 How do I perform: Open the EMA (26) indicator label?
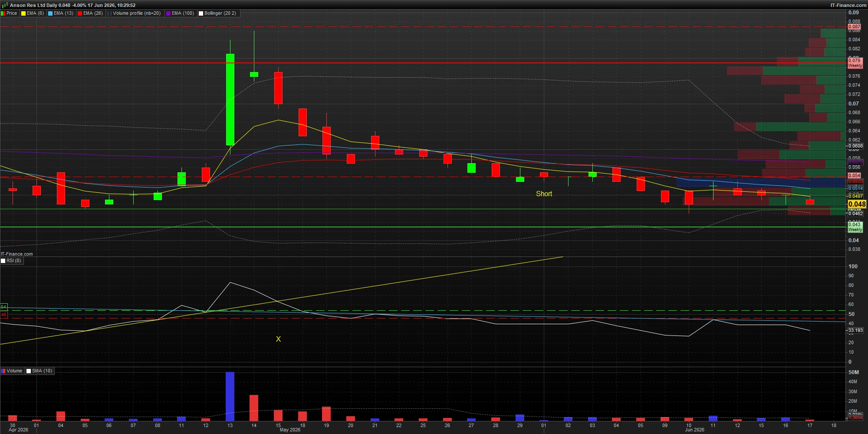click(x=93, y=13)
